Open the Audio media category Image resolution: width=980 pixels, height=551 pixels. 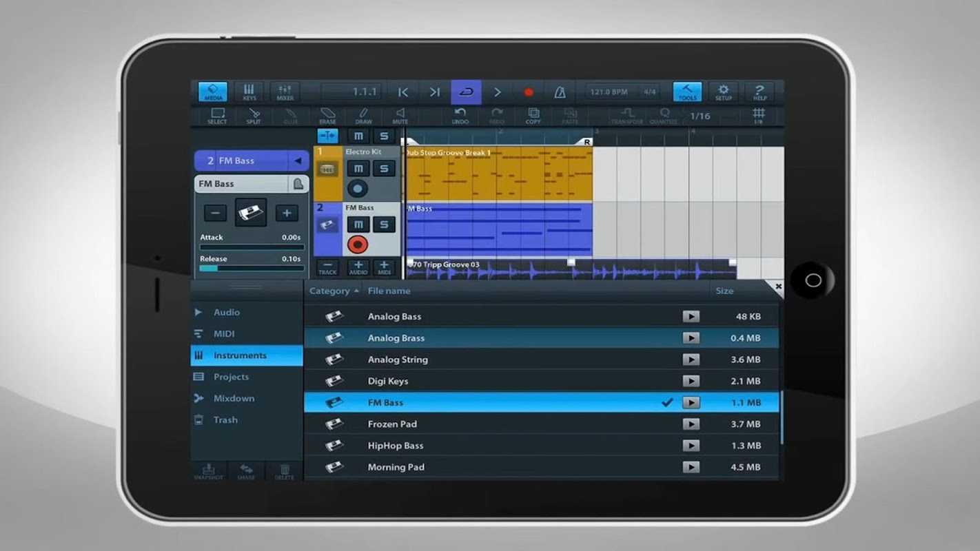pyautogui.click(x=226, y=312)
